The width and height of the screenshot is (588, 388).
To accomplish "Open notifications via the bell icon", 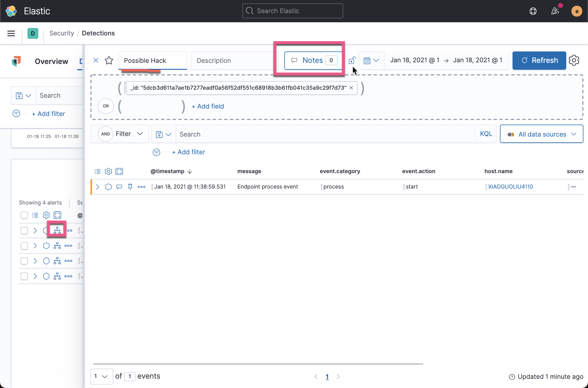I will tap(555, 11).
